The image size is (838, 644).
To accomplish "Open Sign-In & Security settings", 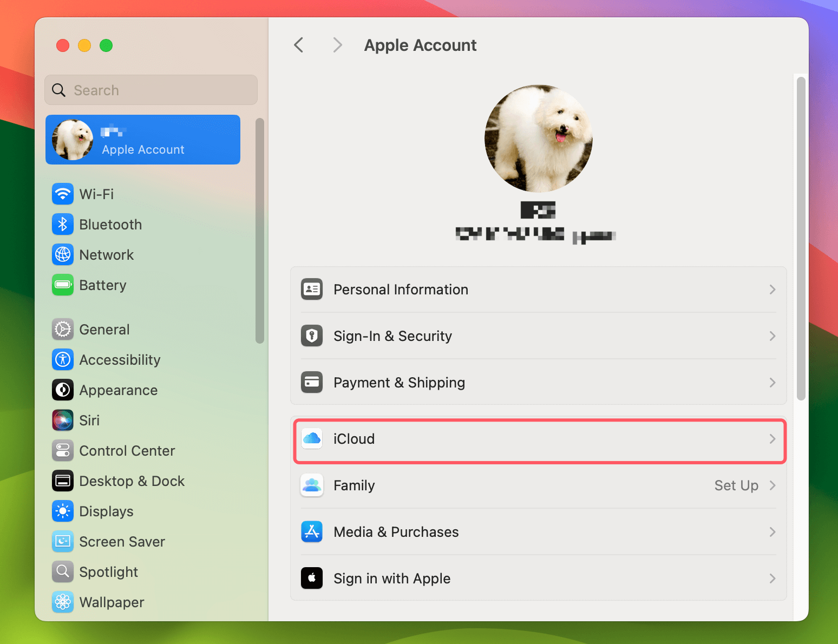I will pyautogui.click(x=539, y=336).
